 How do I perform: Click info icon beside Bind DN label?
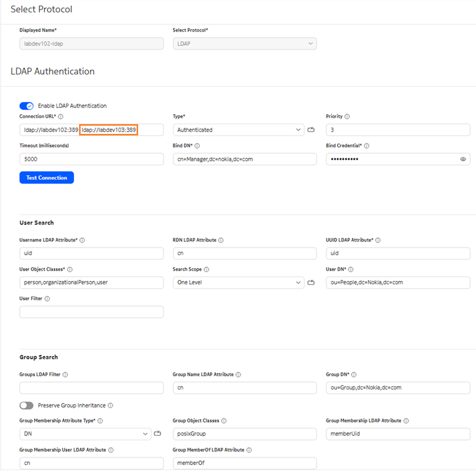pyautogui.click(x=197, y=146)
